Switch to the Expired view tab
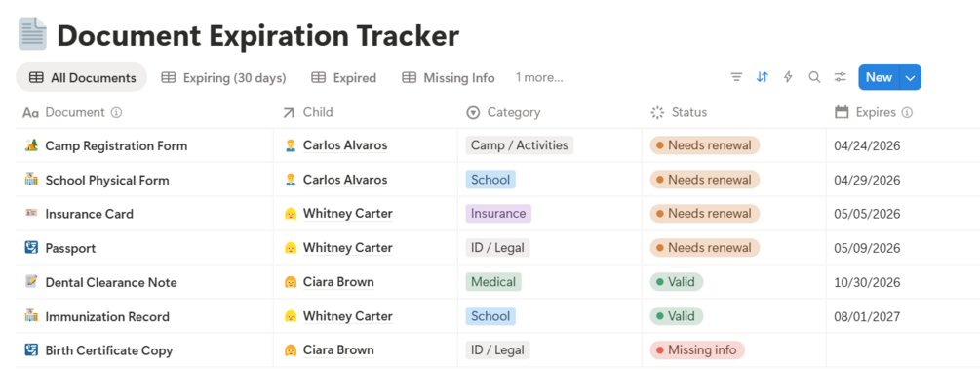Viewport: 980px width, 370px height. point(344,78)
